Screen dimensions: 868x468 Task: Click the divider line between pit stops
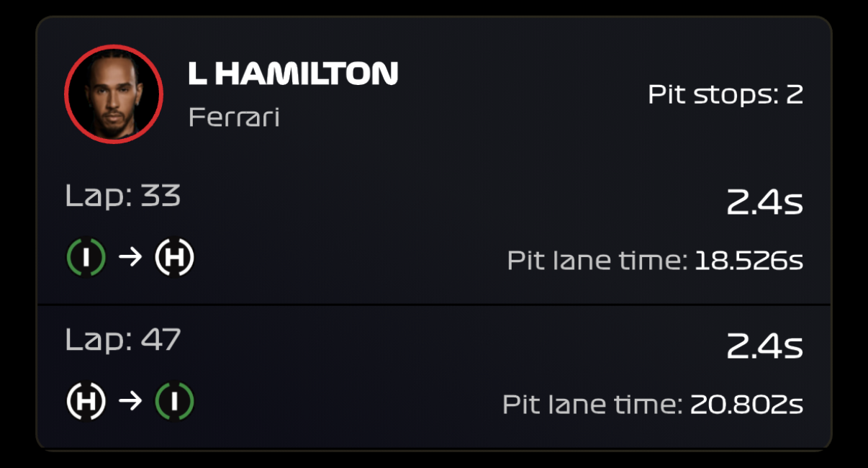(x=434, y=305)
